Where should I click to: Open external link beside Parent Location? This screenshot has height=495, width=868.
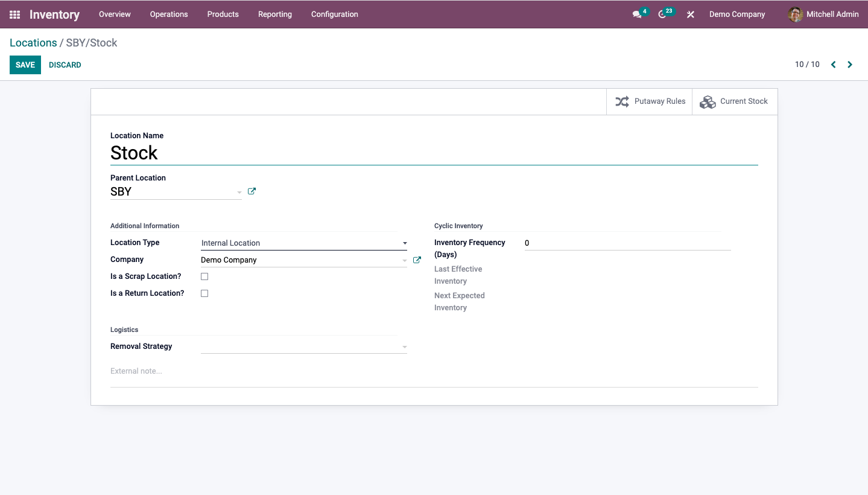252,191
